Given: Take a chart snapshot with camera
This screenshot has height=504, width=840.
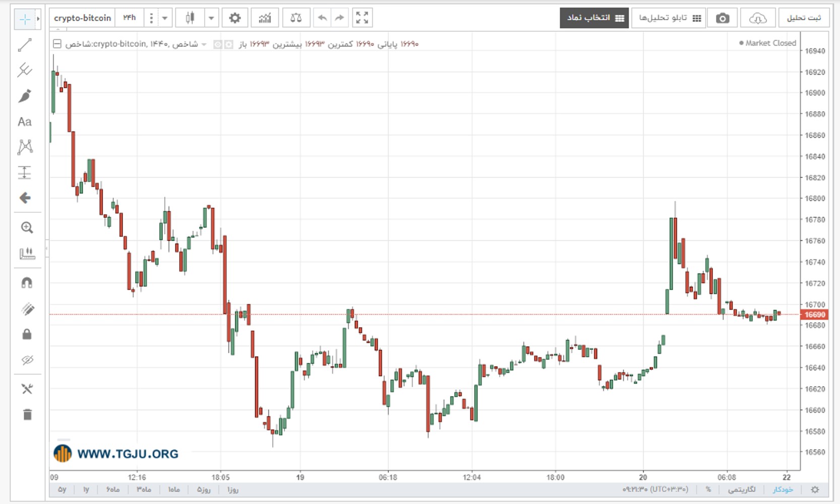Looking at the screenshot, I should (723, 18).
